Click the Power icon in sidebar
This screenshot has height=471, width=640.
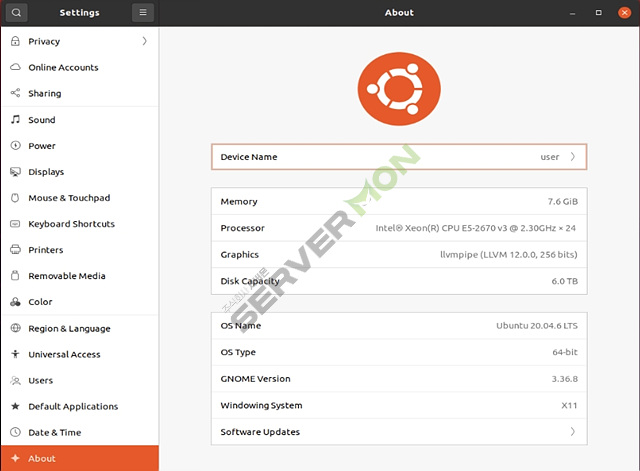click(x=15, y=145)
